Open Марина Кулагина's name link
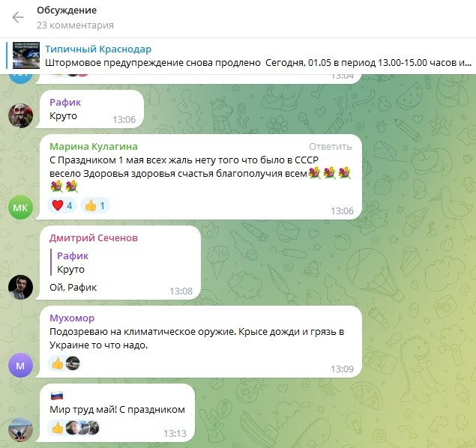The height and width of the screenshot is (448, 476). pyautogui.click(x=94, y=147)
